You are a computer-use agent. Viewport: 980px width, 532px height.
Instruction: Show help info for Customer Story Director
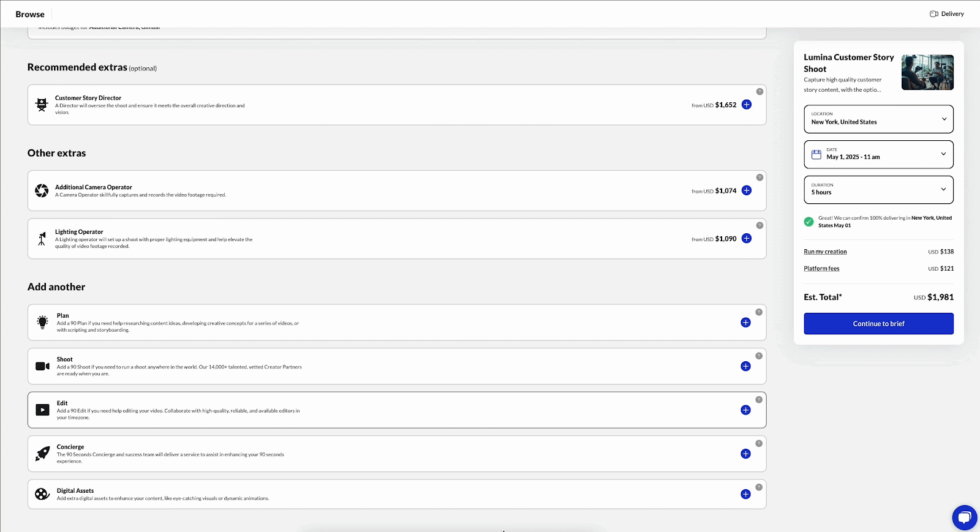tap(759, 91)
